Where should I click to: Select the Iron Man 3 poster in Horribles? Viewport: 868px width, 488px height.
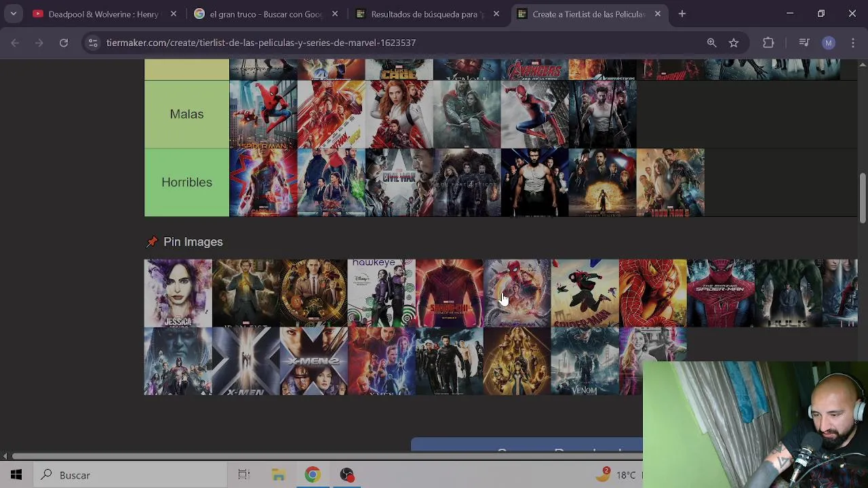coord(670,182)
